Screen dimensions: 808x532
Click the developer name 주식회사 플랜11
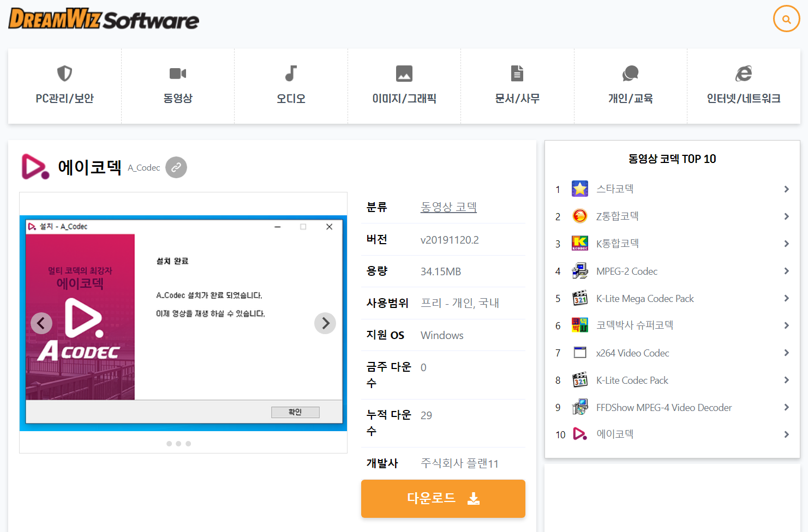(x=459, y=463)
